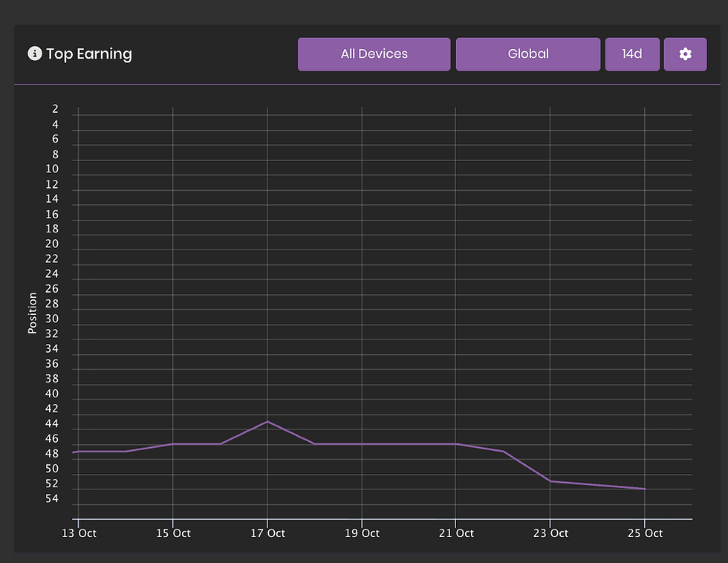Image resolution: width=728 pixels, height=563 pixels.
Task: Click the 23 Oct x-axis label
Action: pyautogui.click(x=550, y=533)
